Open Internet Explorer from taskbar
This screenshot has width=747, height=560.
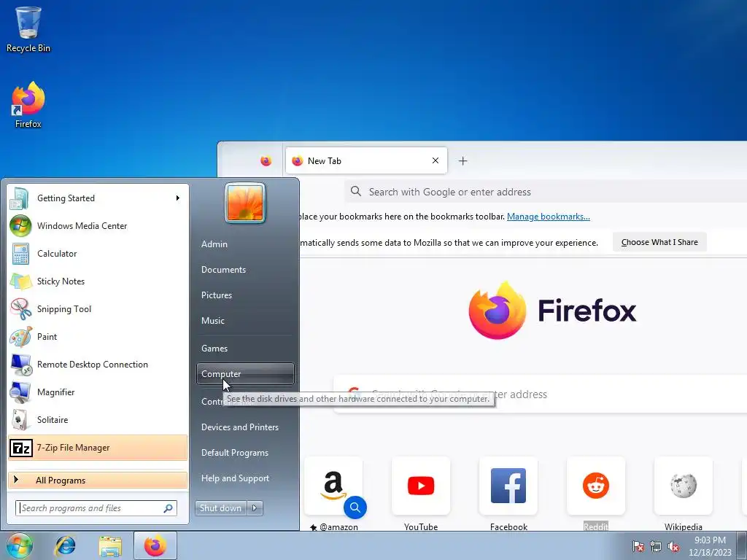(65, 545)
